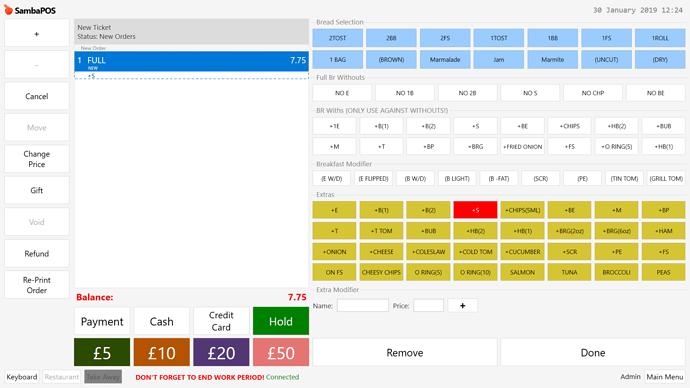Add +CHIPS in BR Withs
The image size is (690, 388).
point(569,126)
